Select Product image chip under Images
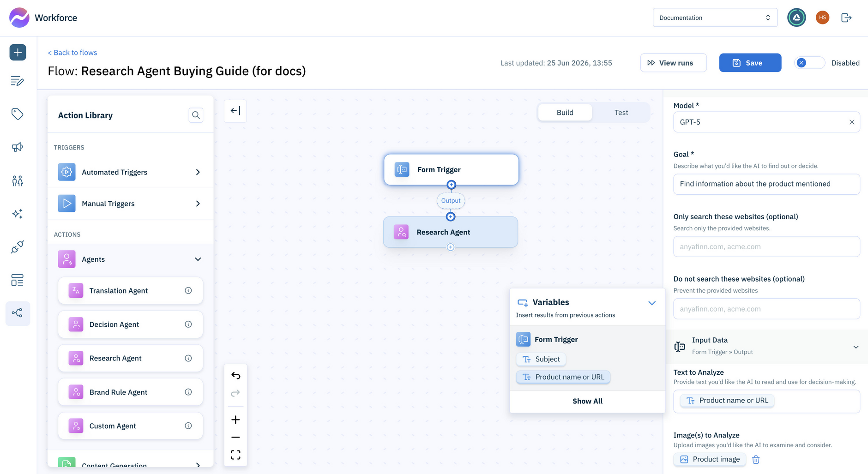 click(x=710, y=459)
